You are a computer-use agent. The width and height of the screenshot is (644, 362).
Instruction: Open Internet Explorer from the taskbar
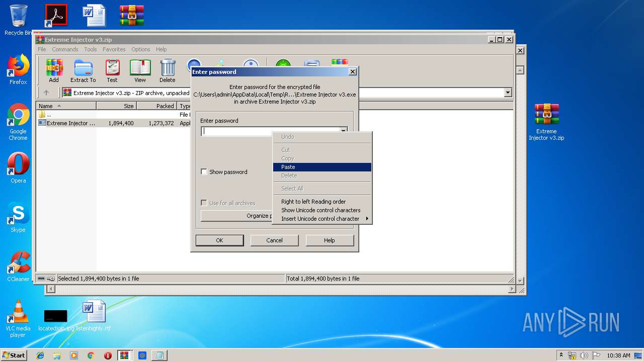(x=40, y=355)
